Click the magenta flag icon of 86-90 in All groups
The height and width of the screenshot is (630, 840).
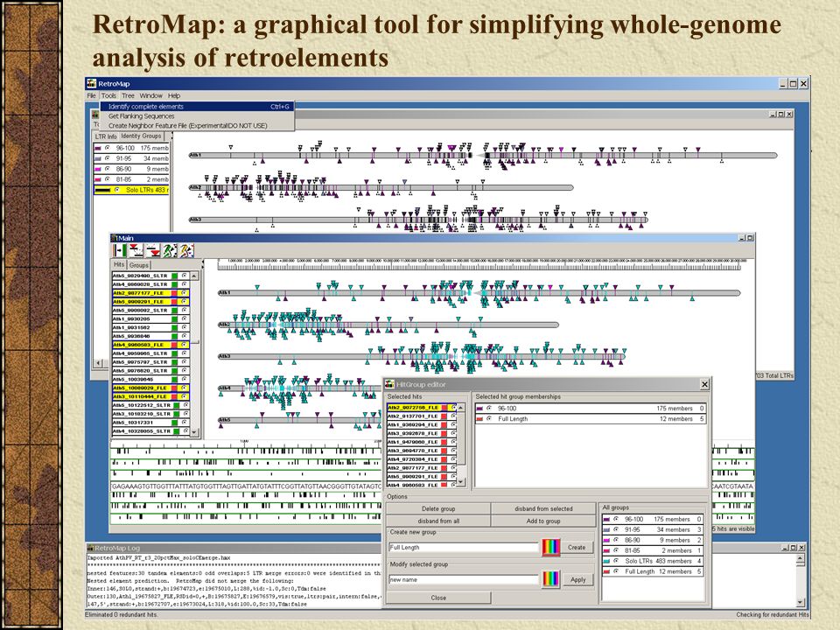point(605,540)
